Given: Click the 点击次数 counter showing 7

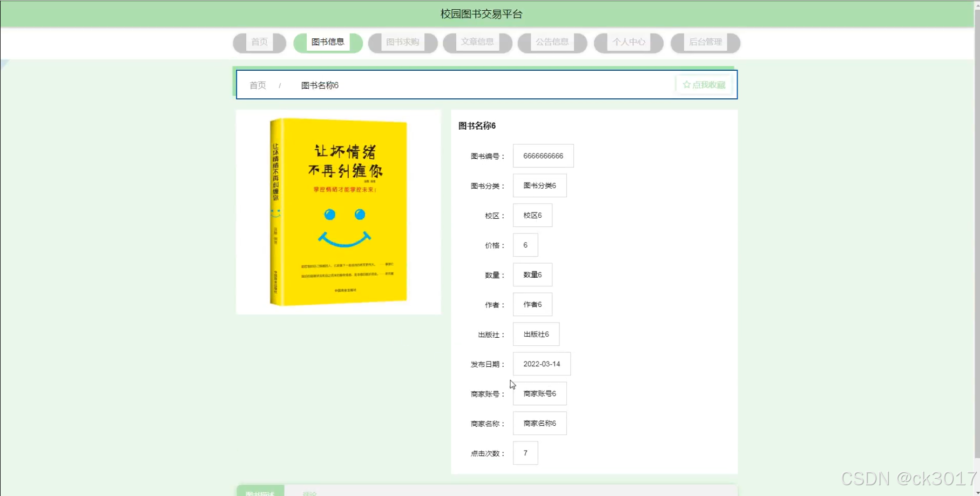Looking at the screenshot, I should (x=525, y=453).
